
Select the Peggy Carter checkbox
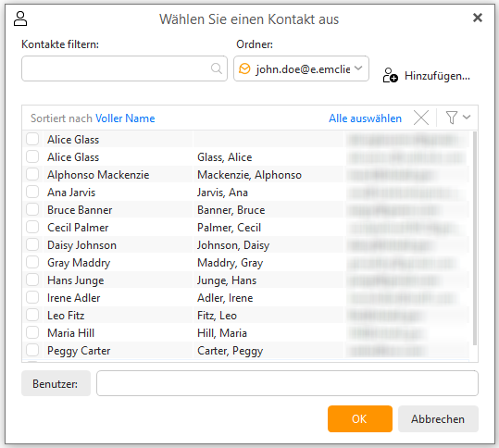32,350
